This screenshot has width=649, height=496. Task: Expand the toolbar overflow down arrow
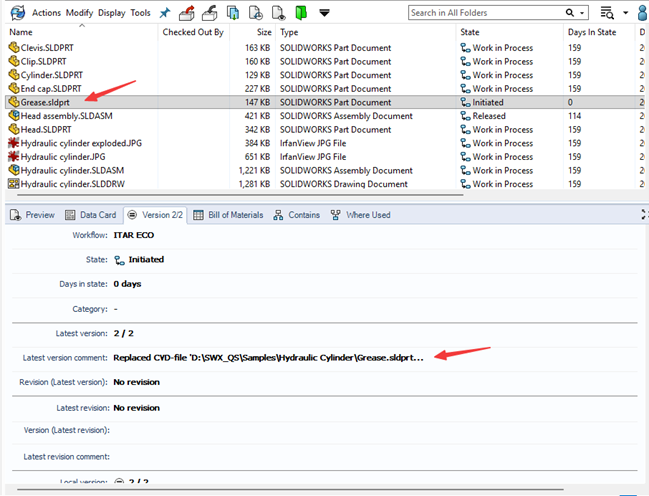324,13
